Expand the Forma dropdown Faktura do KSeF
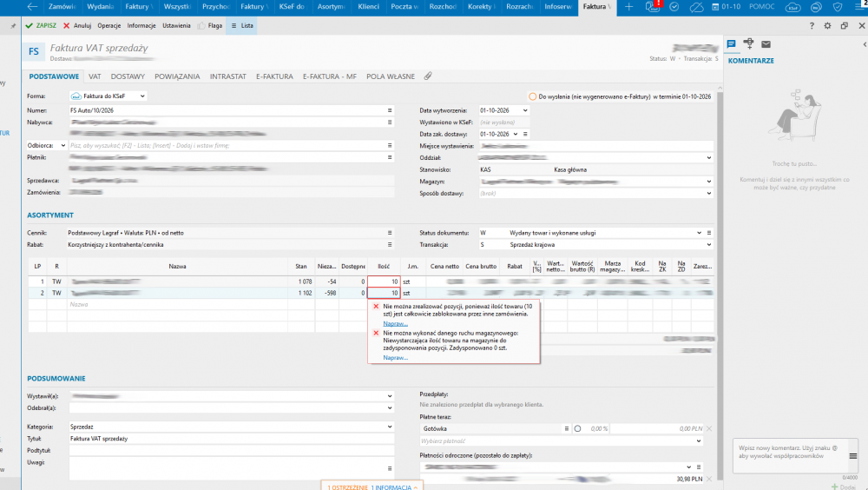 [142, 96]
